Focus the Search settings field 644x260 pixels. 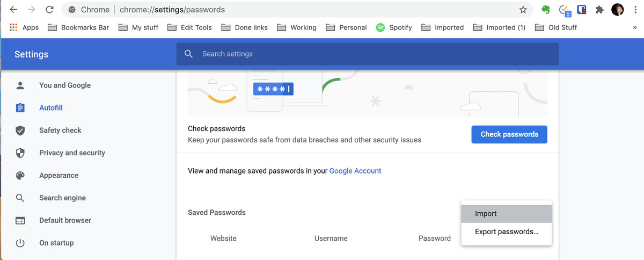367,54
